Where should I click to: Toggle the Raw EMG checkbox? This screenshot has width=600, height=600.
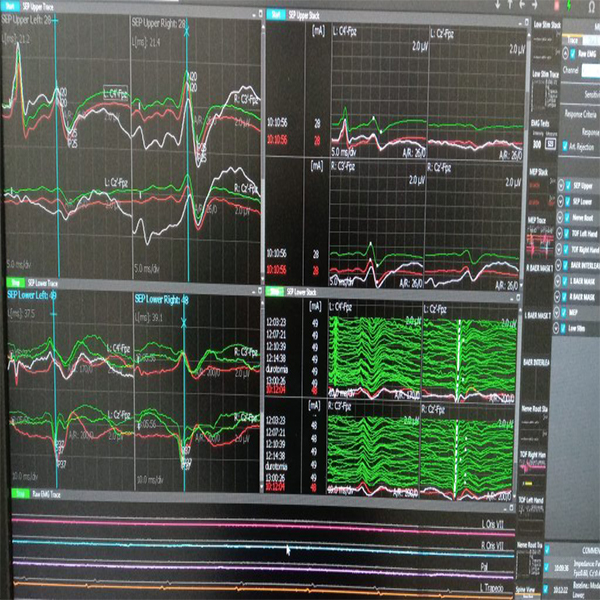click(572, 54)
